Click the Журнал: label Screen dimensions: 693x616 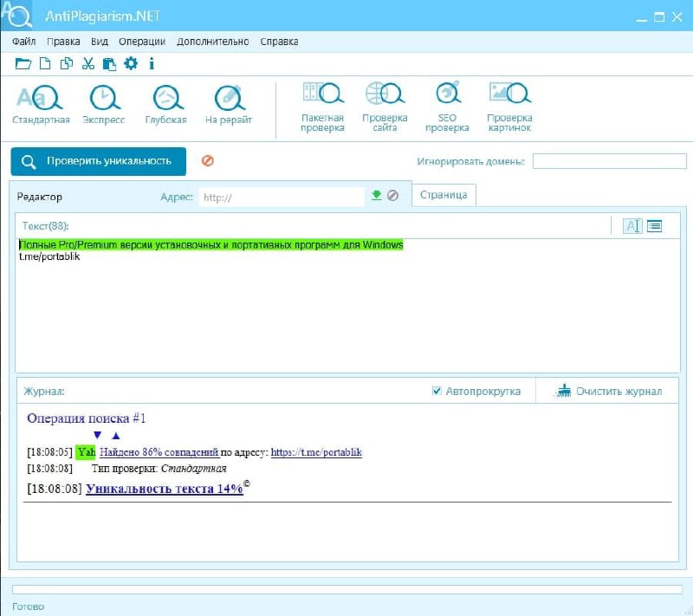[44, 391]
